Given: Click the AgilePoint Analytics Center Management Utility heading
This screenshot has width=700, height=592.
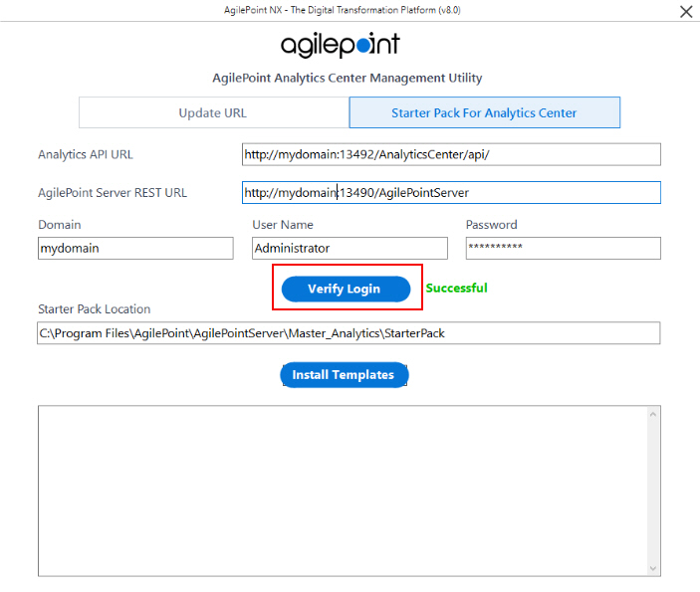Looking at the screenshot, I should coord(347,78).
